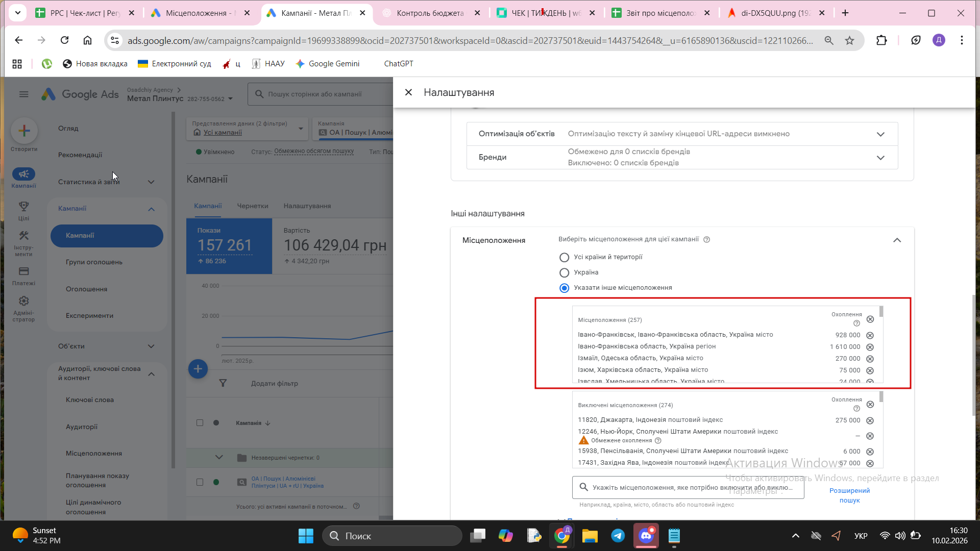The height and width of the screenshot is (551, 980).
Task: Remove Івано-Франківськ city location
Action: pyautogui.click(x=870, y=335)
